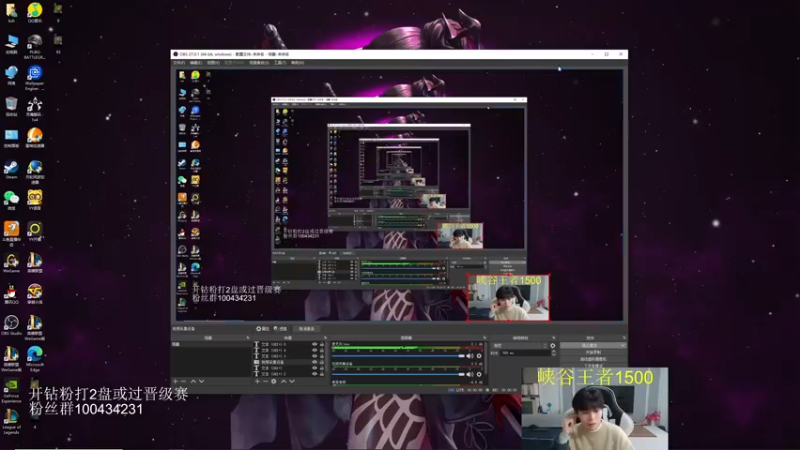Open the WeGame desktop shortcut

(x=11, y=263)
